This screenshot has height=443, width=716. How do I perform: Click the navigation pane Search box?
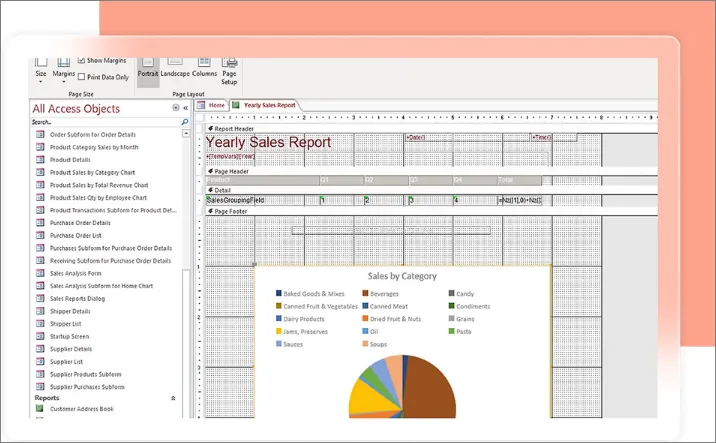pos(105,122)
